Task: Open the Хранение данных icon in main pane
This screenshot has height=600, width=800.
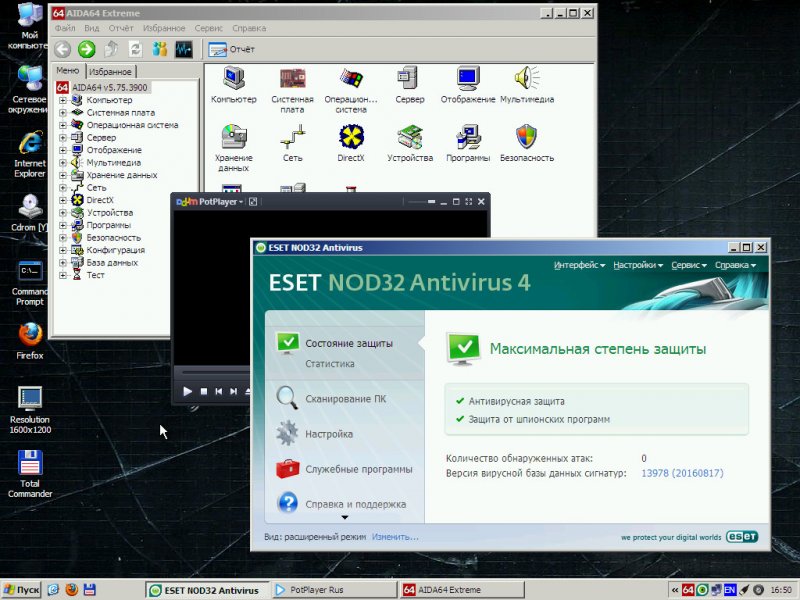Action: coord(234,148)
